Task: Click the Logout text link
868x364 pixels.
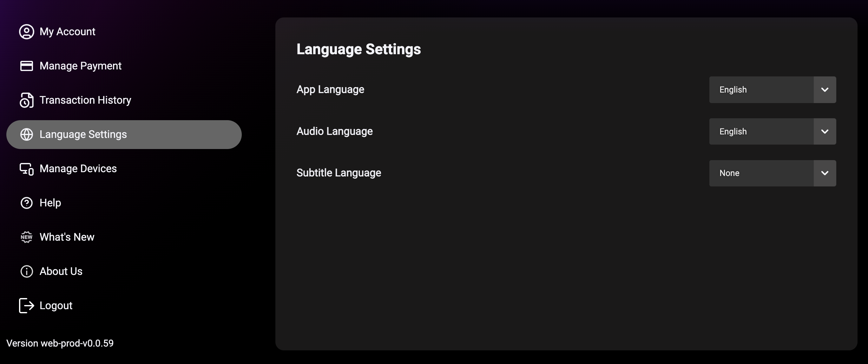Action: coord(56,305)
